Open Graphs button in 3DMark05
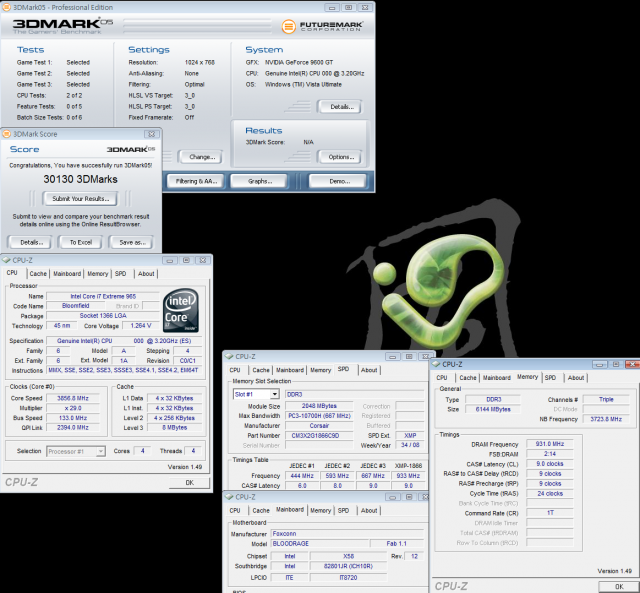The image size is (640, 593). (x=260, y=181)
